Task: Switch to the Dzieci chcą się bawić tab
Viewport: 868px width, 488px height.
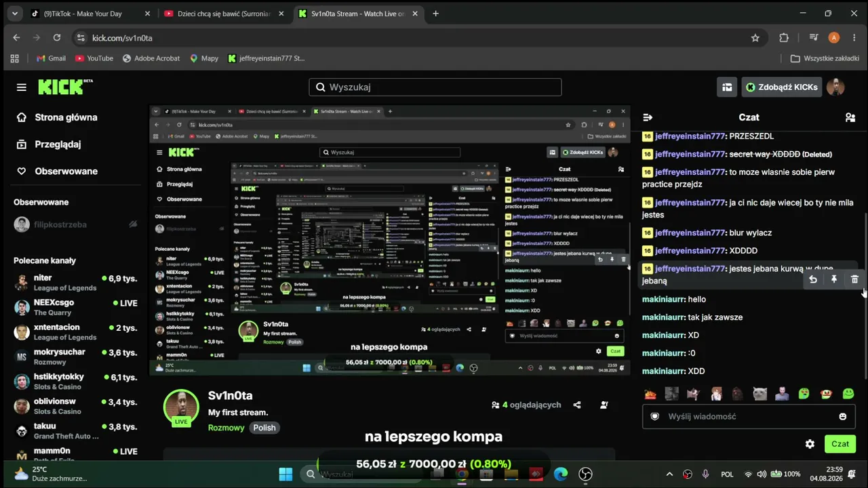Action: pyautogui.click(x=224, y=14)
